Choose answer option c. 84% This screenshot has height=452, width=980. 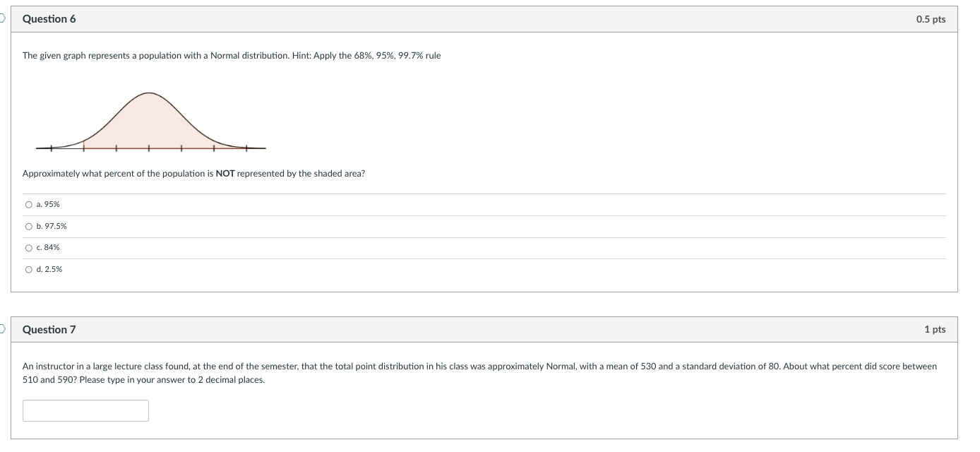click(29, 247)
